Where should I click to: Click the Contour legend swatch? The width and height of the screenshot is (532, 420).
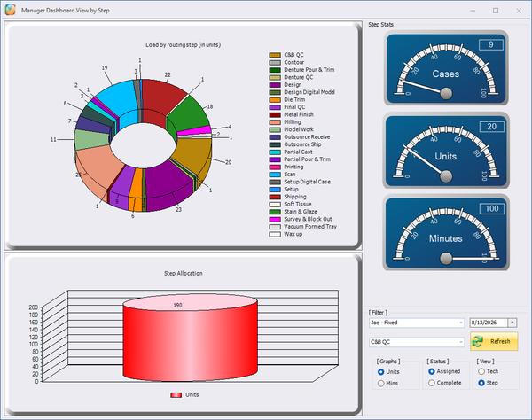point(275,62)
